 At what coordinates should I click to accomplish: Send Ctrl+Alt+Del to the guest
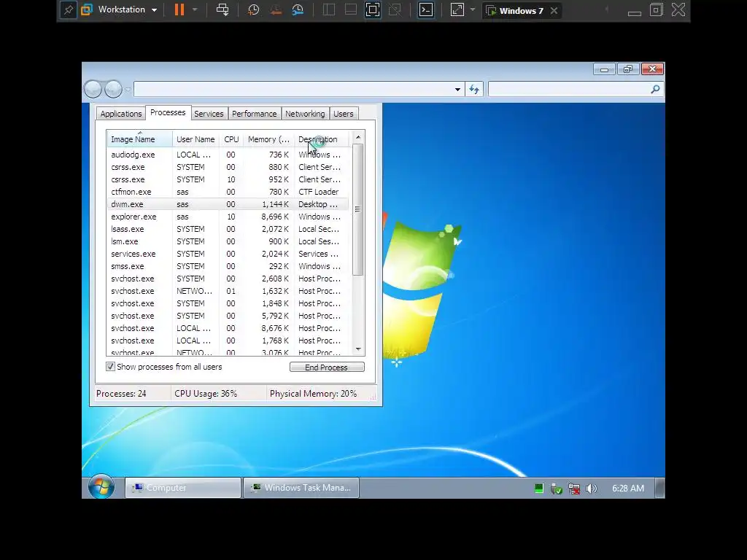click(222, 10)
